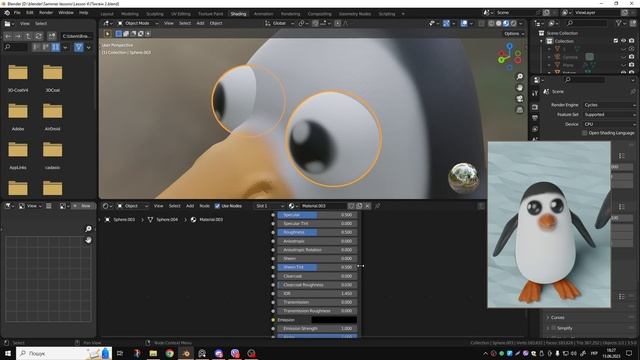Toggle viewport overlays button
The width and height of the screenshot is (640, 360).
464,24
